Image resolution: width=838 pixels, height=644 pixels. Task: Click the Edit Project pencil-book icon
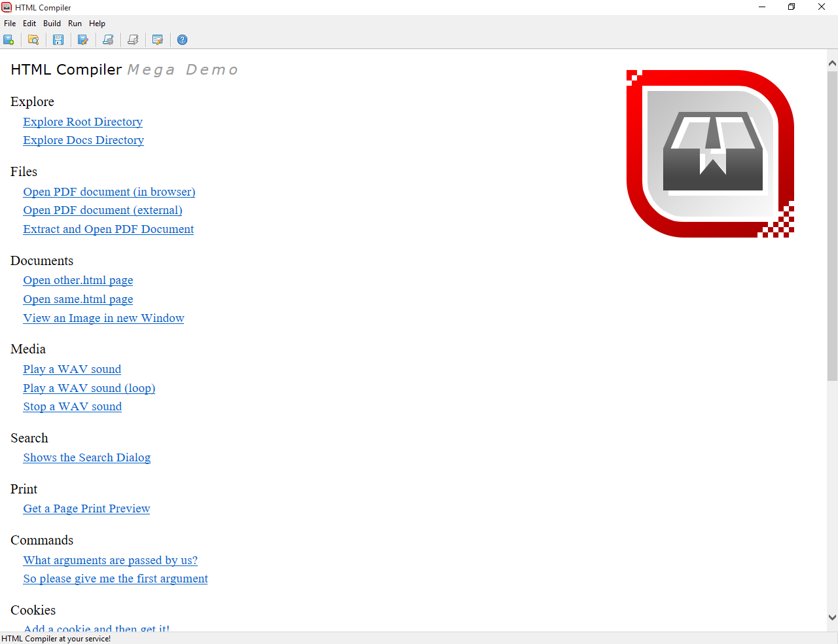click(x=83, y=40)
